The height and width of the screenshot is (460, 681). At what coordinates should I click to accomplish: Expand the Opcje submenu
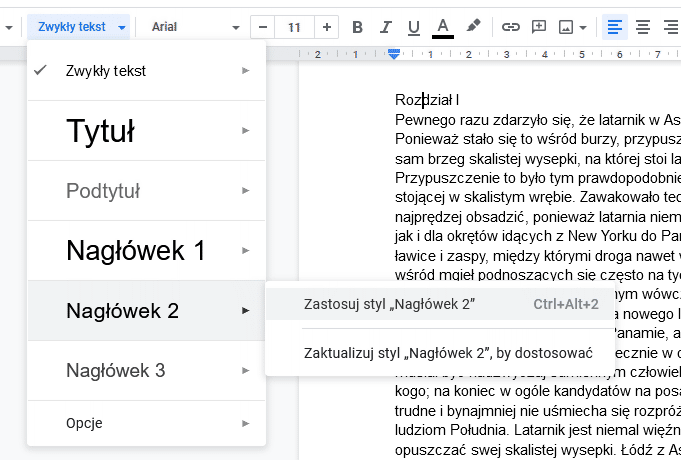[146, 423]
